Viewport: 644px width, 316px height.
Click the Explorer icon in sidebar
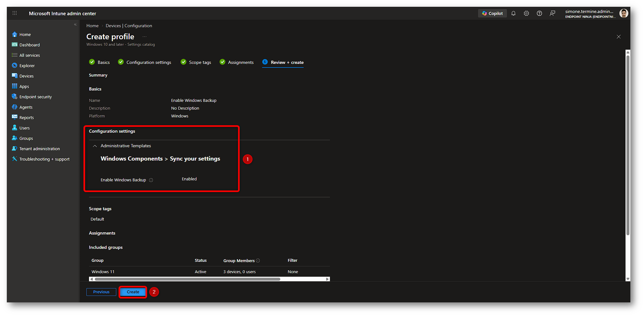(15, 65)
